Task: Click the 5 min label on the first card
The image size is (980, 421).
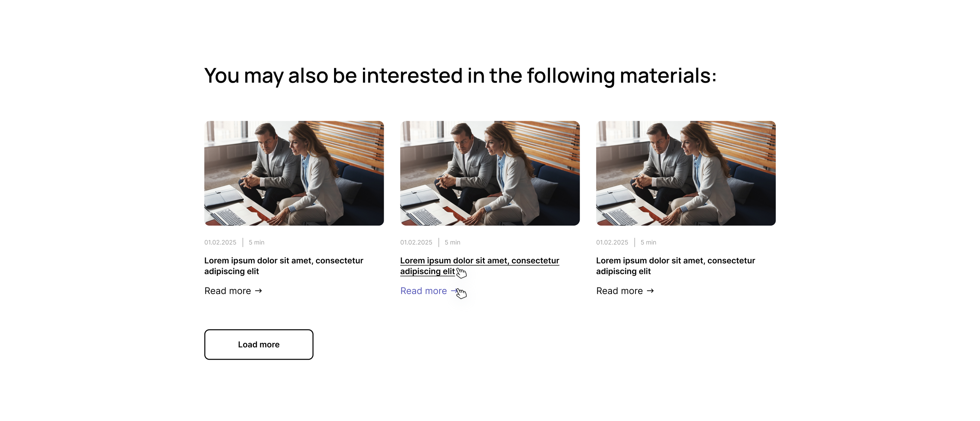Action: pyautogui.click(x=256, y=242)
